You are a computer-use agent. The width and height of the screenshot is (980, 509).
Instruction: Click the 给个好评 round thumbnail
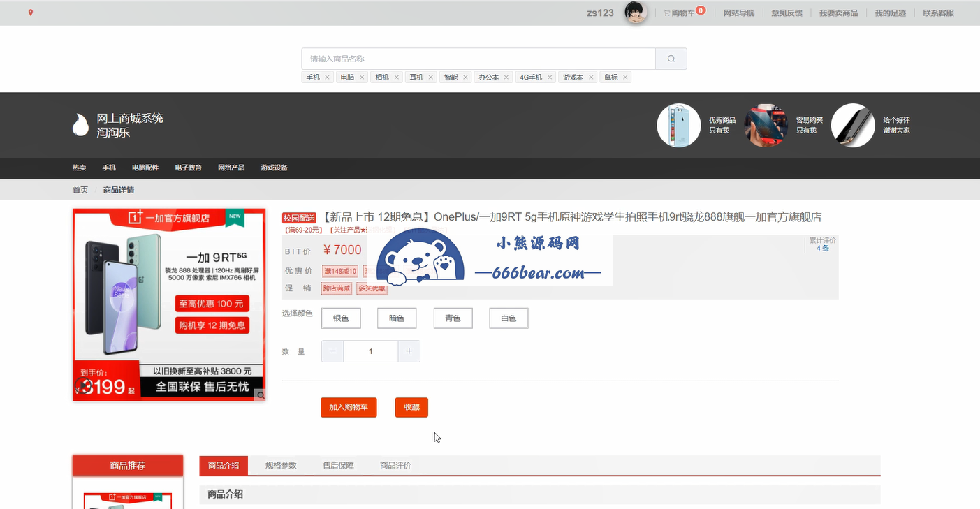(853, 125)
